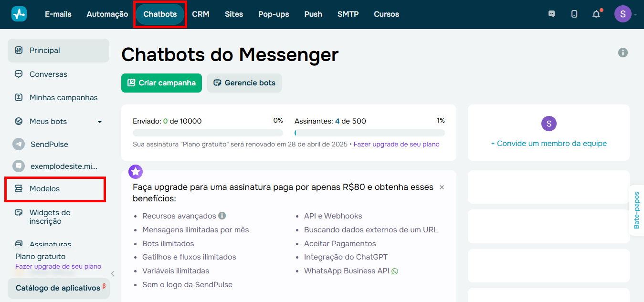Select the Chatbots tab
The height and width of the screenshot is (302, 644).
tap(160, 14)
